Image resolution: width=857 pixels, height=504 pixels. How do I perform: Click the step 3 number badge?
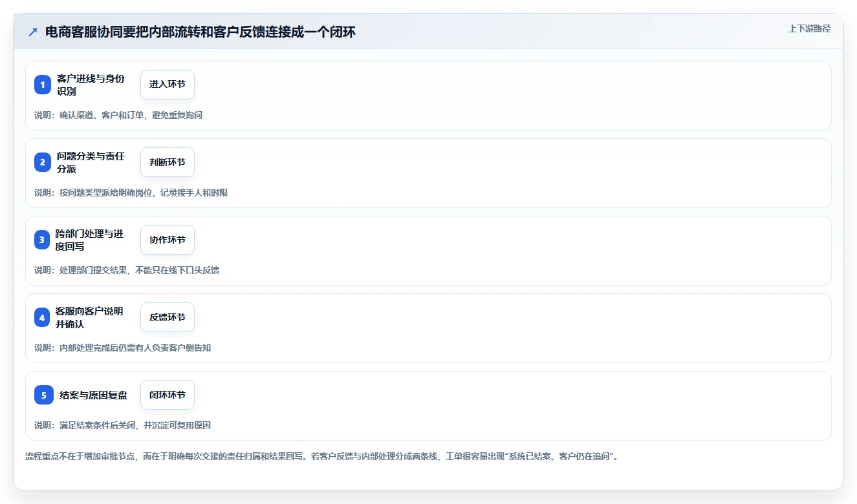coord(42,240)
